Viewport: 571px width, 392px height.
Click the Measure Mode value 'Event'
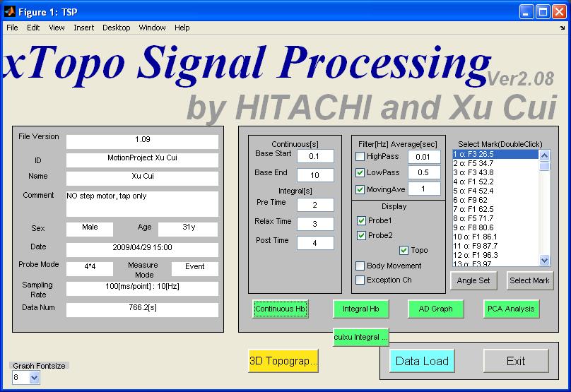tap(195, 269)
